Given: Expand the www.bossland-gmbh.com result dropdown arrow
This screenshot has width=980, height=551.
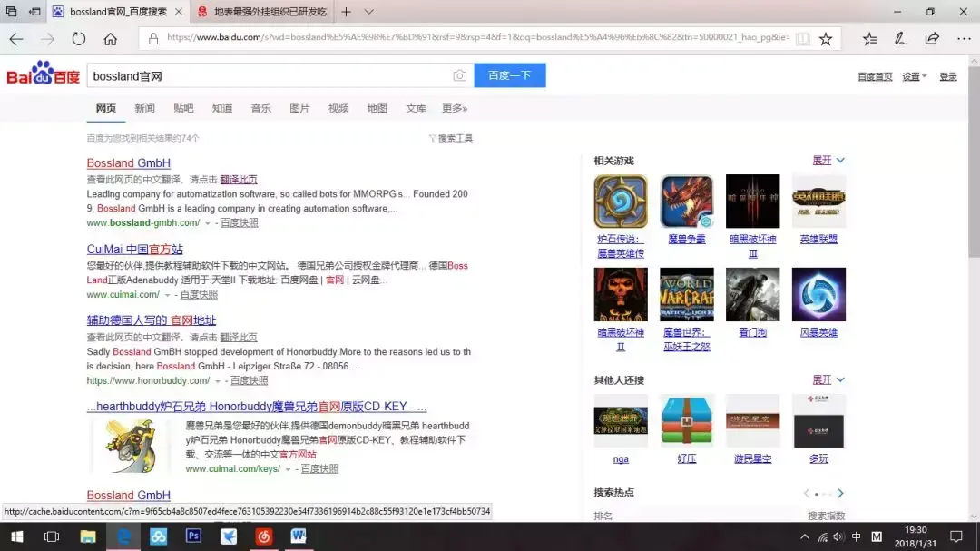Looking at the screenshot, I should (208, 223).
